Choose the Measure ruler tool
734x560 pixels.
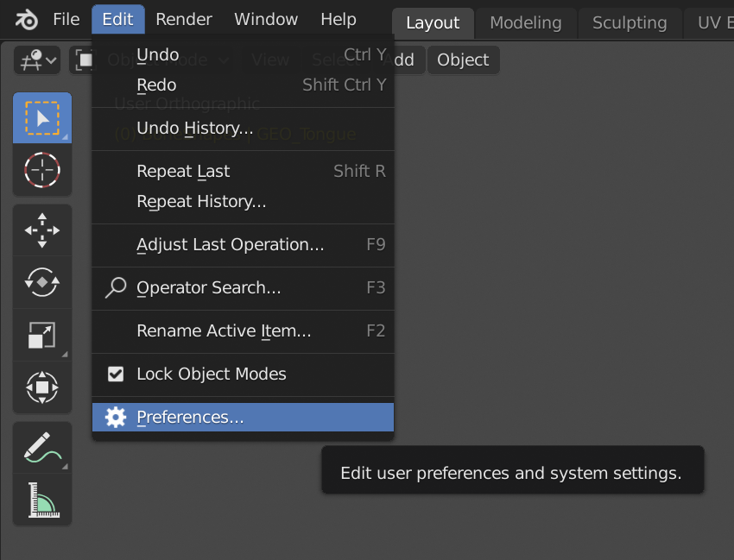coord(42,500)
